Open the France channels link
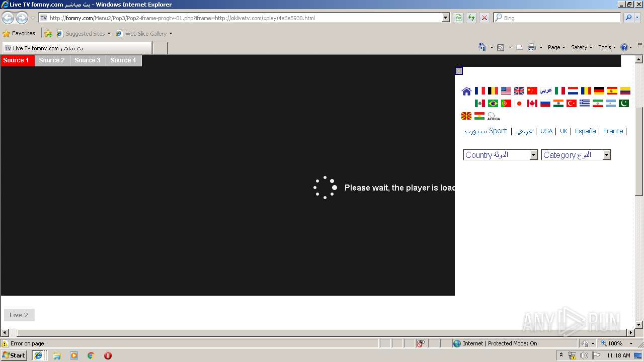The width and height of the screenshot is (644, 362). click(613, 131)
